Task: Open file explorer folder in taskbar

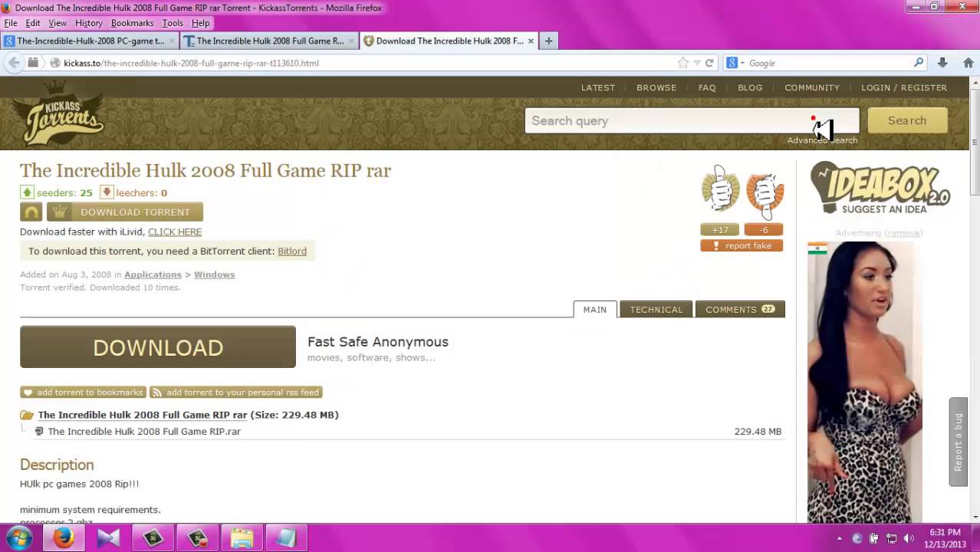Action: coord(242,538)
